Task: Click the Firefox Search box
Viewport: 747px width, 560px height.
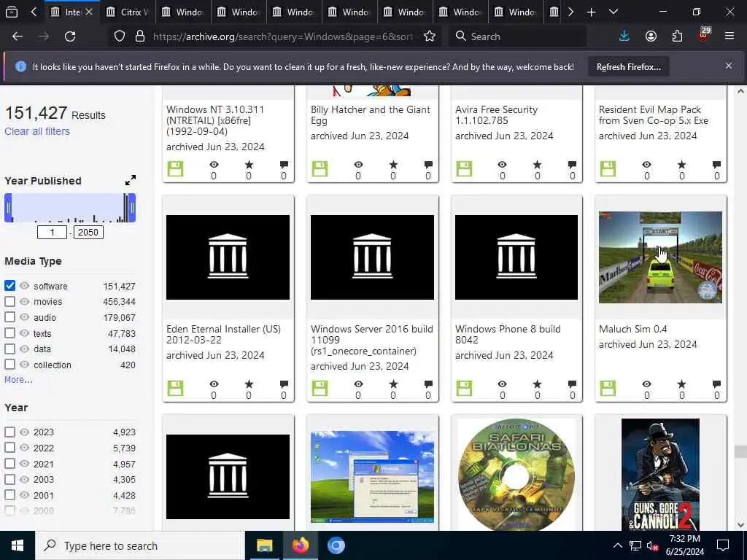Action: [x=517, y=36]
